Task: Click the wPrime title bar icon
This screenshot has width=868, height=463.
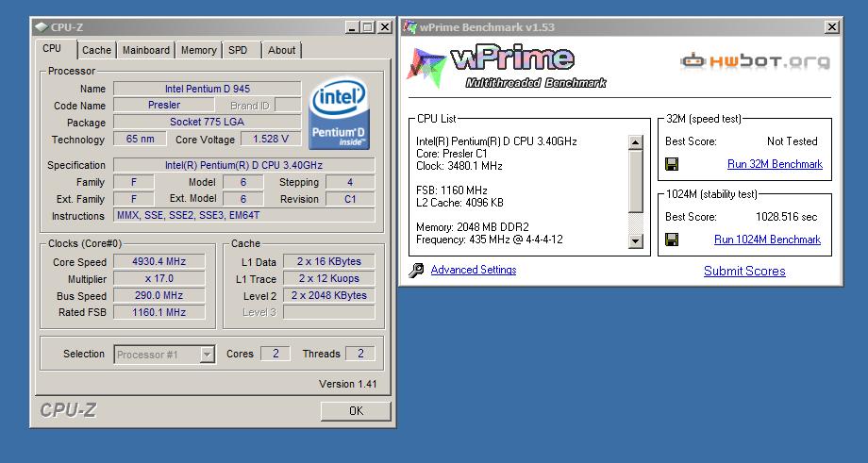Action: [x=409, y=26]
